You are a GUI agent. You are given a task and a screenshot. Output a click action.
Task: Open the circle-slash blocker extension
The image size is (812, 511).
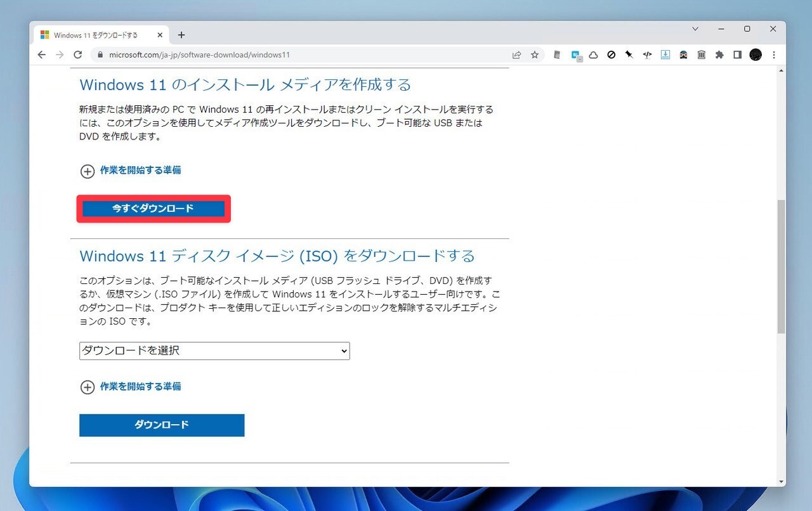611,55
